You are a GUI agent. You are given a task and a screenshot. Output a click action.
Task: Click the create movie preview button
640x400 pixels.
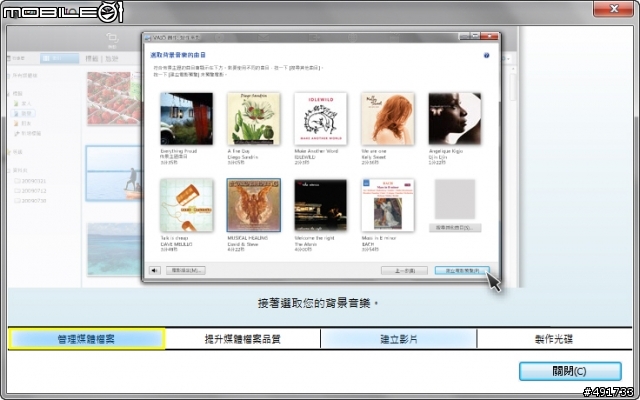[462, 271]
